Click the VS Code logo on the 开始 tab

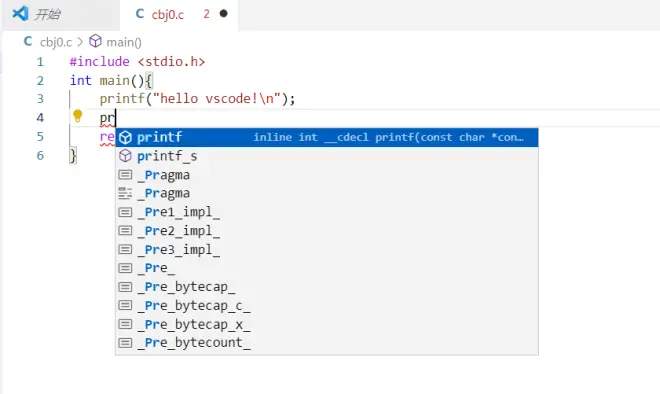click(x=20, y=14)
